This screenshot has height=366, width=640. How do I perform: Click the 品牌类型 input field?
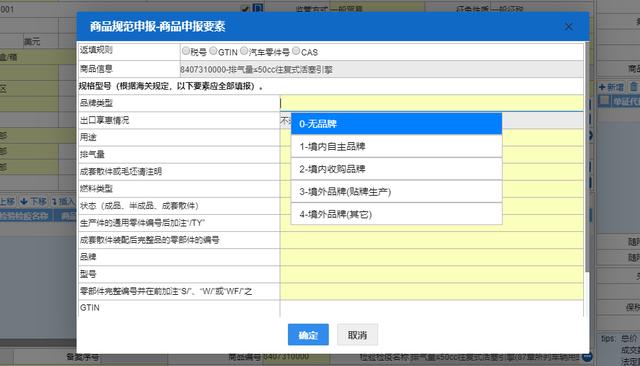coord(431,103)
